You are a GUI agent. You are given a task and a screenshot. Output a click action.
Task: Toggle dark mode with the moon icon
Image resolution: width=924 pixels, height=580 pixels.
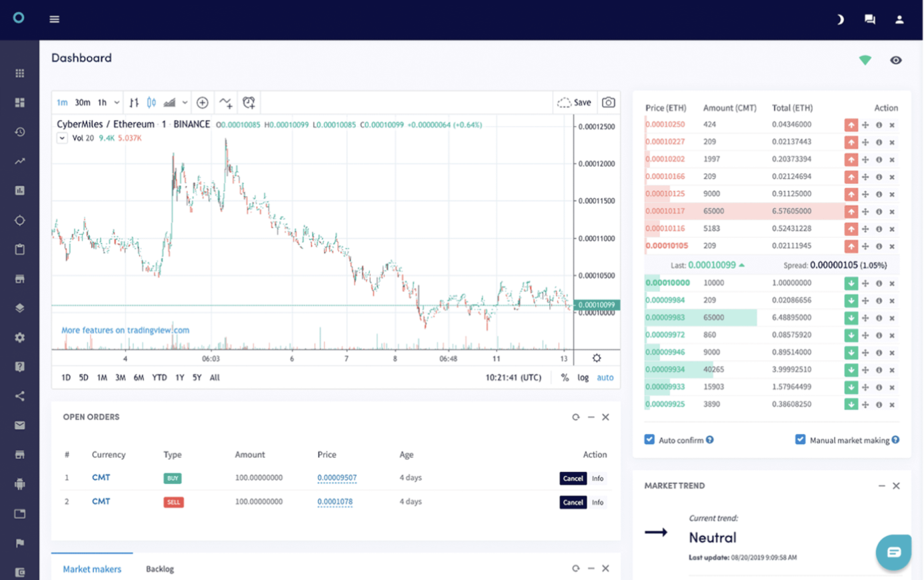click(x=840, y=19)
